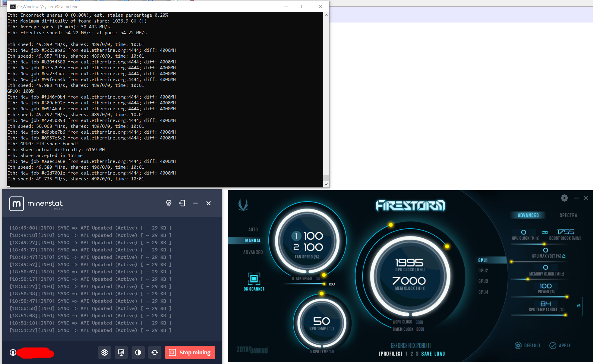Screen dimensions: 593x364
Task: Click cmd scrollbar down arrow
Action: coord(326,184)
